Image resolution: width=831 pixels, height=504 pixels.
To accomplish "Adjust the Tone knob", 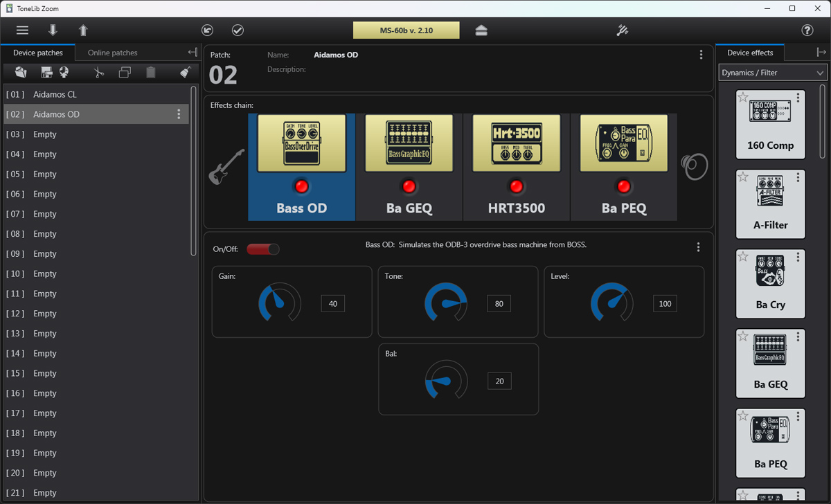I will click(446, 303).
